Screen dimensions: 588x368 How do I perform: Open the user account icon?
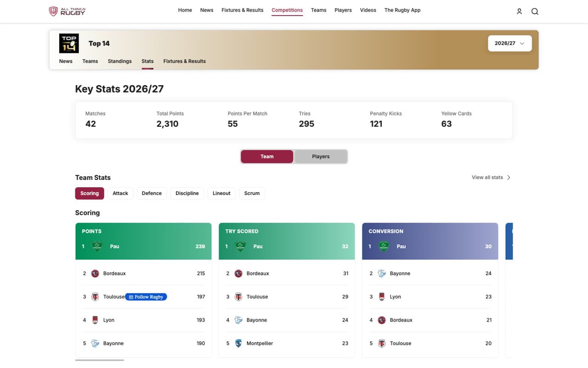tap(519, 11)
